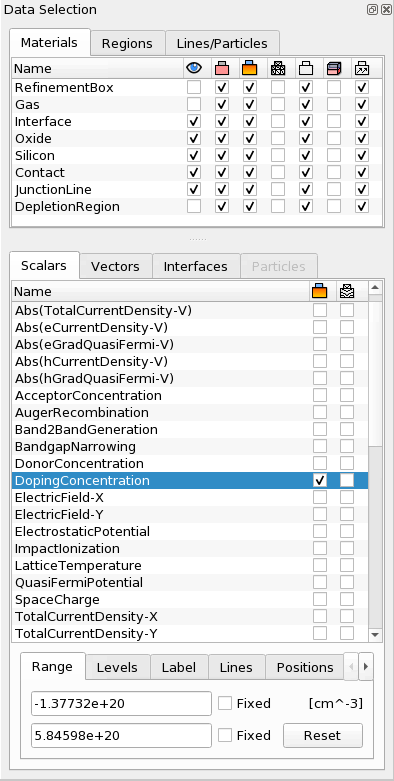Image resolution: width=394 pixels, height=781 pixels.
Task: Click the Reset button
Action: [323, 735]
